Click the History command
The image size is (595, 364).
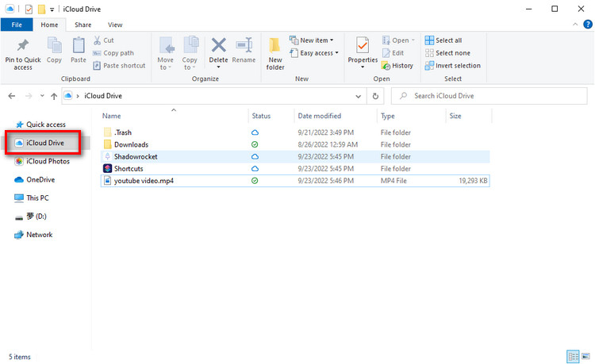pyautogui.click(x=397, y=66)
